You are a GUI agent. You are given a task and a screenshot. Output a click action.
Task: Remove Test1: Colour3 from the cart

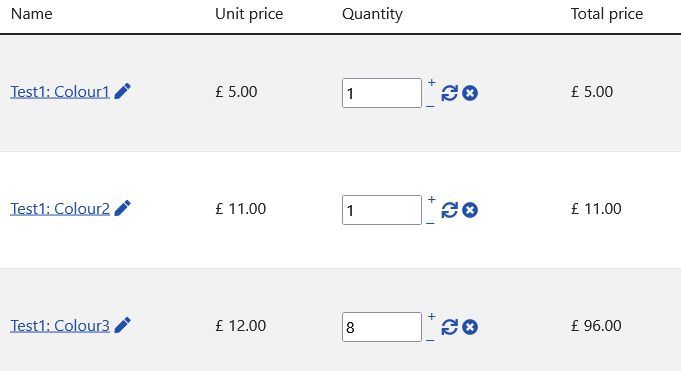pos(470,327)
